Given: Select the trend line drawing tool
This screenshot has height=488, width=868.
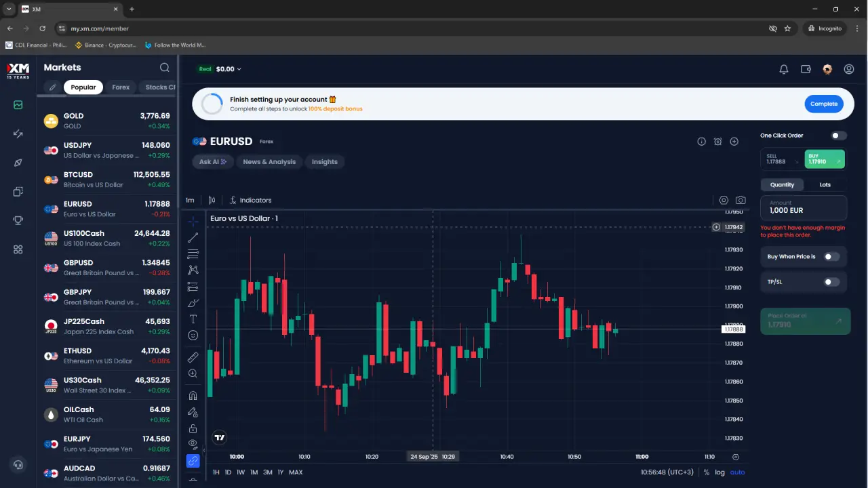Looking at the screenshot, I should point(193,238).
